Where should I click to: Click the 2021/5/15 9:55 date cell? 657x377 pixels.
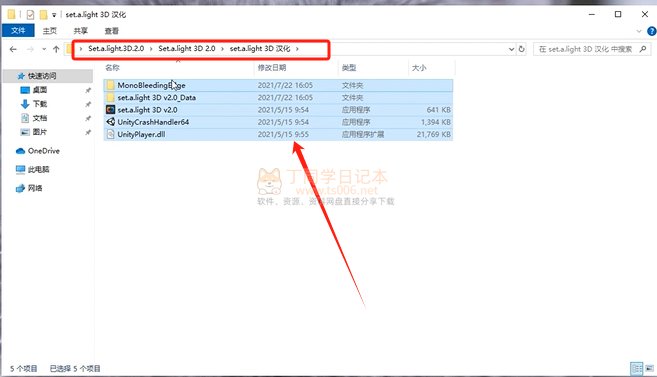[283, 134]
